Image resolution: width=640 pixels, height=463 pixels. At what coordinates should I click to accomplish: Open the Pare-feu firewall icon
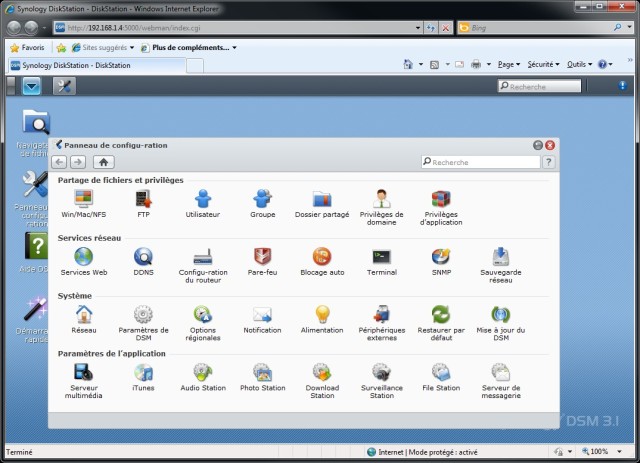pyautogui.click(x=262, y=257)
